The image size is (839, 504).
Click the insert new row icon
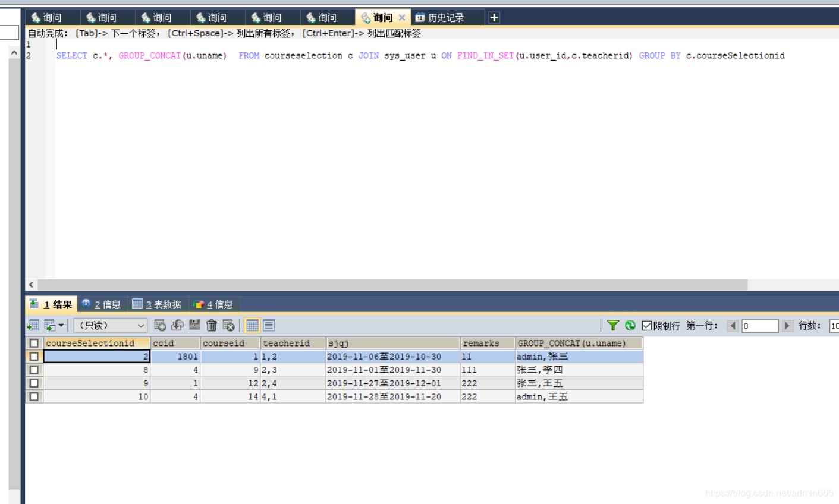(x=160, y=325)
